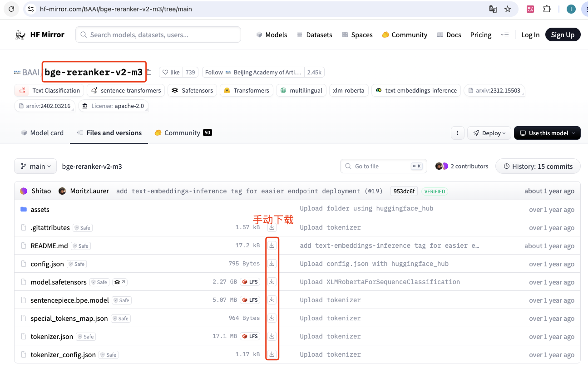
Task: Select the Files and versions tab
Action: click(109, 132)
